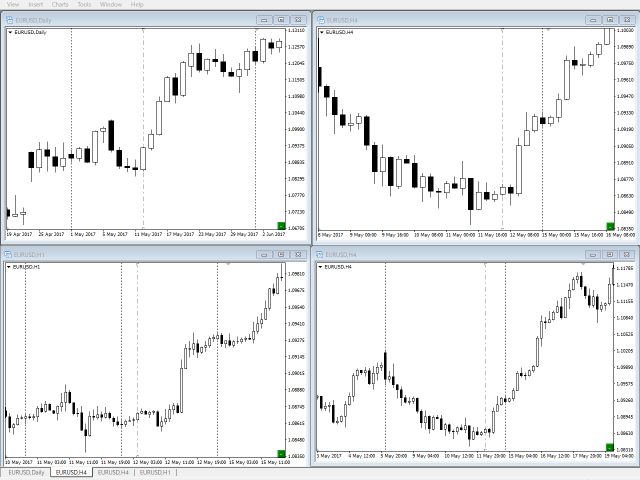
Task: Click the '1.11785' price on lower H4 scale
Action: tap(625, 268)
